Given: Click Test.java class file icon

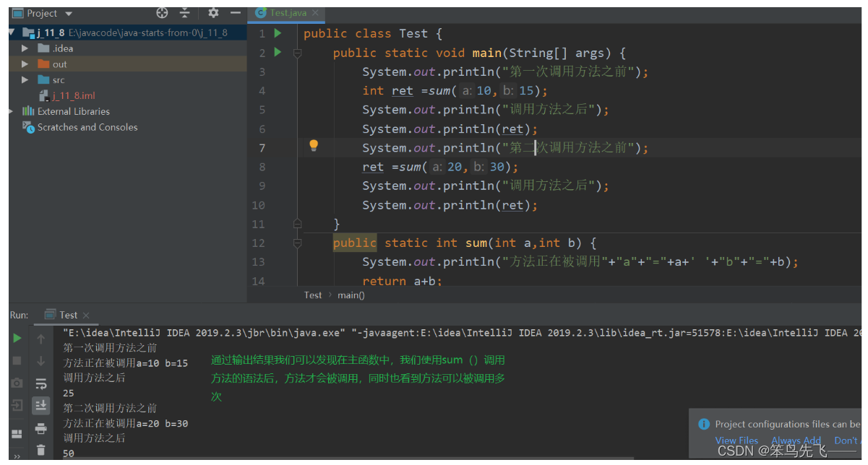Looking at the screenshot, I should (x=261, y=13).
